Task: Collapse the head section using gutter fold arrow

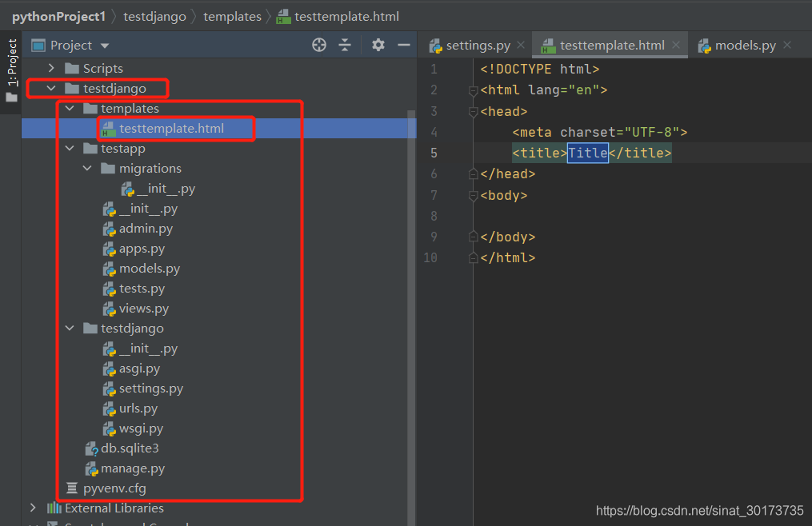Action: coord(472,111)
